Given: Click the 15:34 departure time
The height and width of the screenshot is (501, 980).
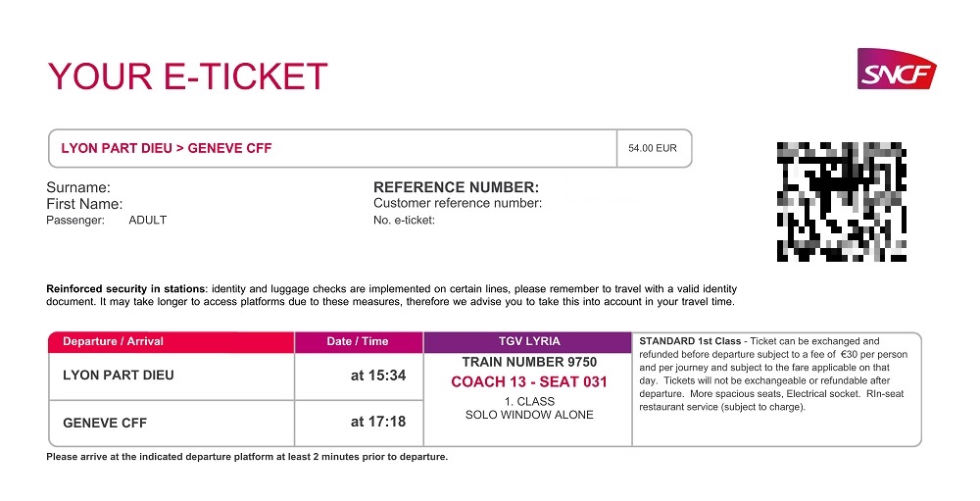Looking at the screenshot, I should [x=378, y=376].
